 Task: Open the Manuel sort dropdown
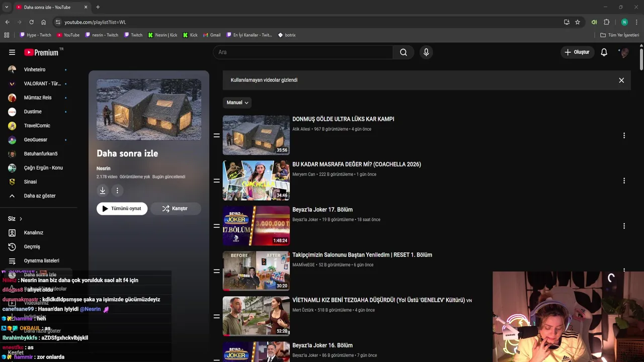[237, 103]
